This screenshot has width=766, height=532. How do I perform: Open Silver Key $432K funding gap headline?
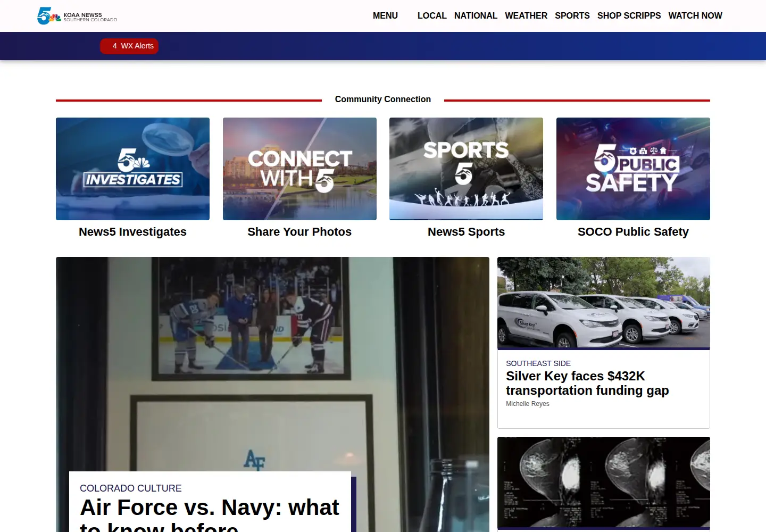point(587,384)
